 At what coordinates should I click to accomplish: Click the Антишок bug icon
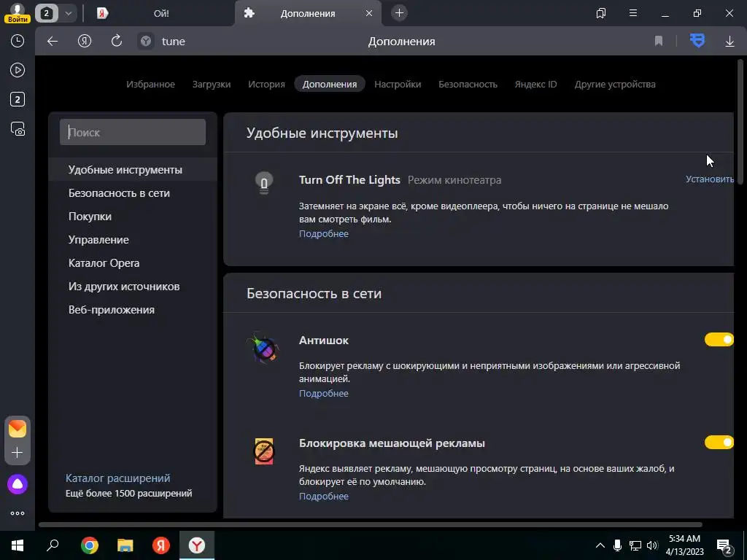click(263, 348)
